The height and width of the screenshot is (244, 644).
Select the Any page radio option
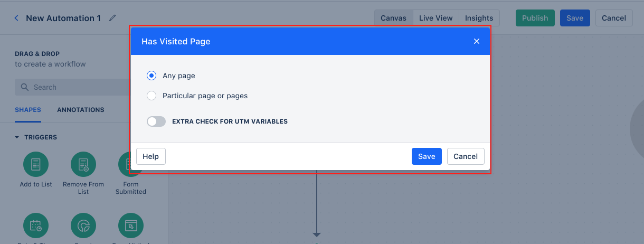[x=151, y=76]
